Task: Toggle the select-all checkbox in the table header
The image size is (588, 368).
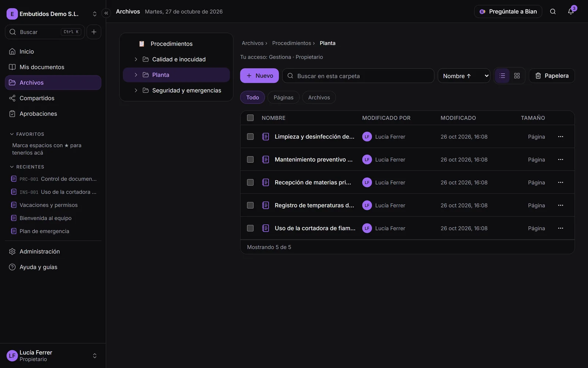Action: pyautogui.click(x=250, y=118)
